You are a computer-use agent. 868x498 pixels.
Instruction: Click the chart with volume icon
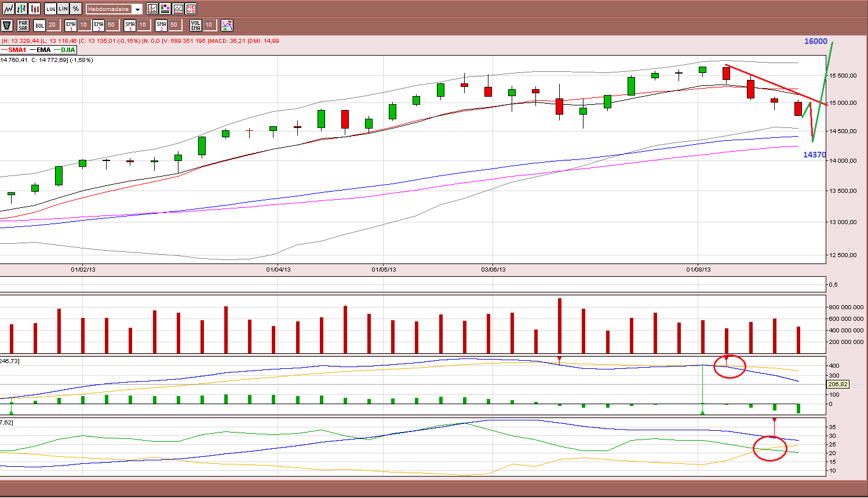coord(178,9)
